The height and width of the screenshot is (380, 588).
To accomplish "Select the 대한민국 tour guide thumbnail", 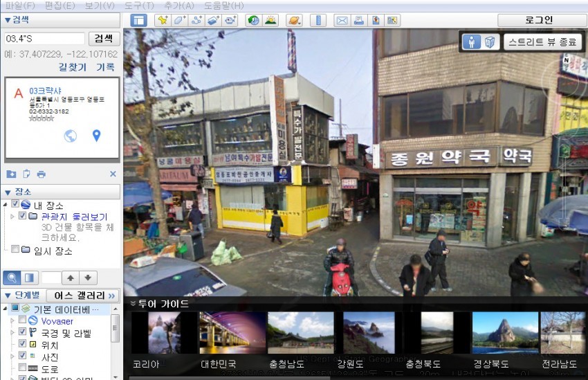I will [x=233, y=333].
